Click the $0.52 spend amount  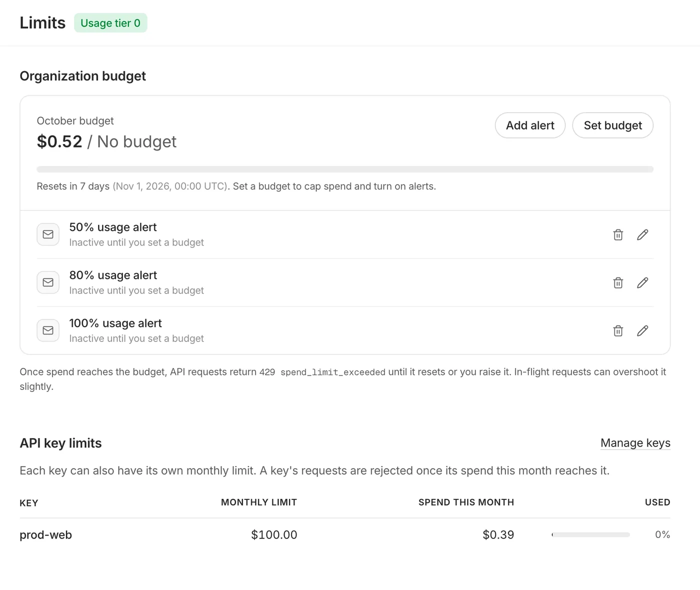59,141
